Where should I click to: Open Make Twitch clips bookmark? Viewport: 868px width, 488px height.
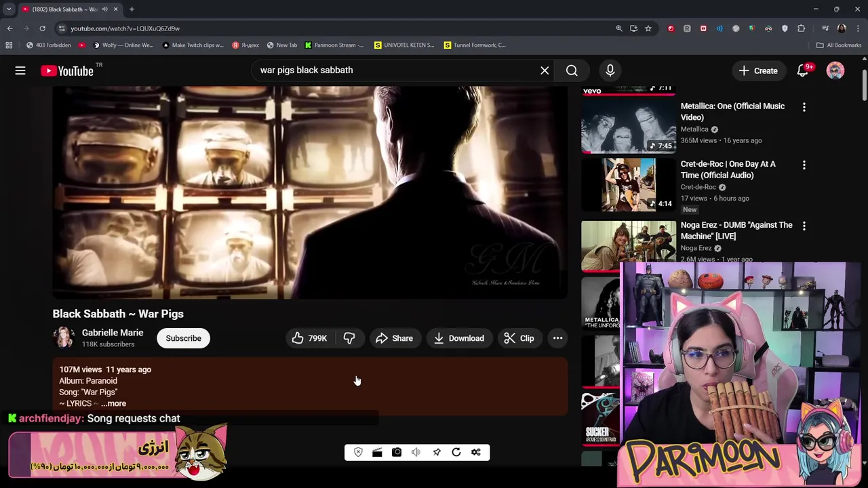tap(193, 45)
